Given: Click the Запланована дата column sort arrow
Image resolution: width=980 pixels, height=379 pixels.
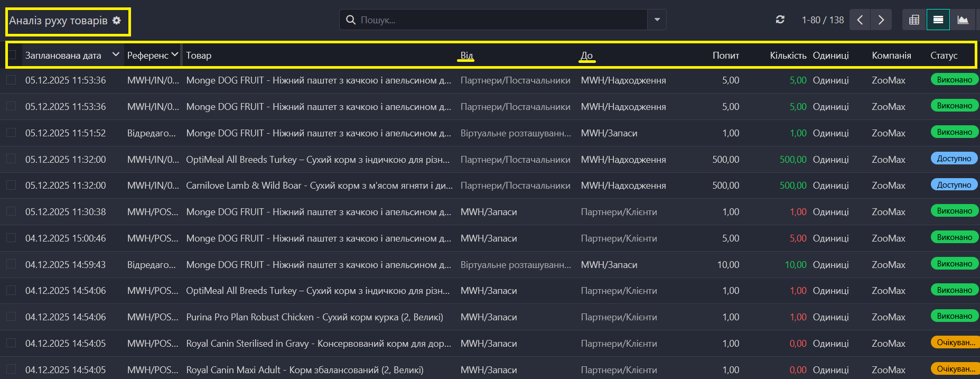Looking at the screenshot, I should click(x=116, y=54).
